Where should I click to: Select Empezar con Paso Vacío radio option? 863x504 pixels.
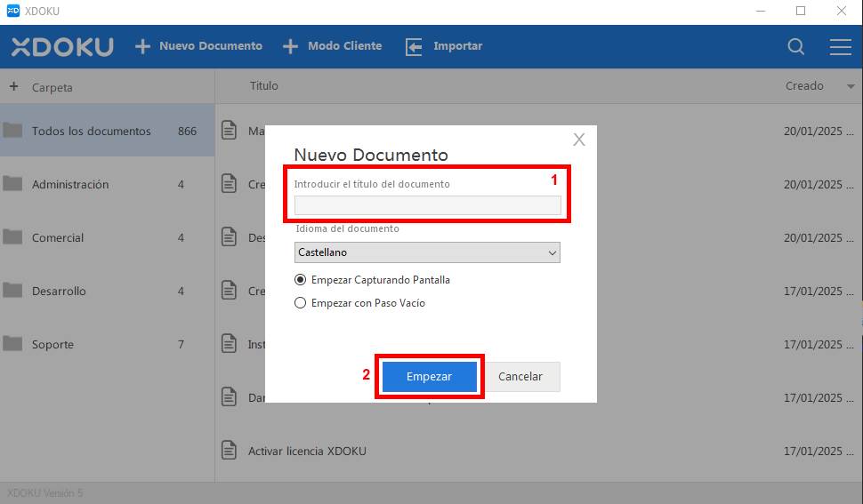point(300,303)
